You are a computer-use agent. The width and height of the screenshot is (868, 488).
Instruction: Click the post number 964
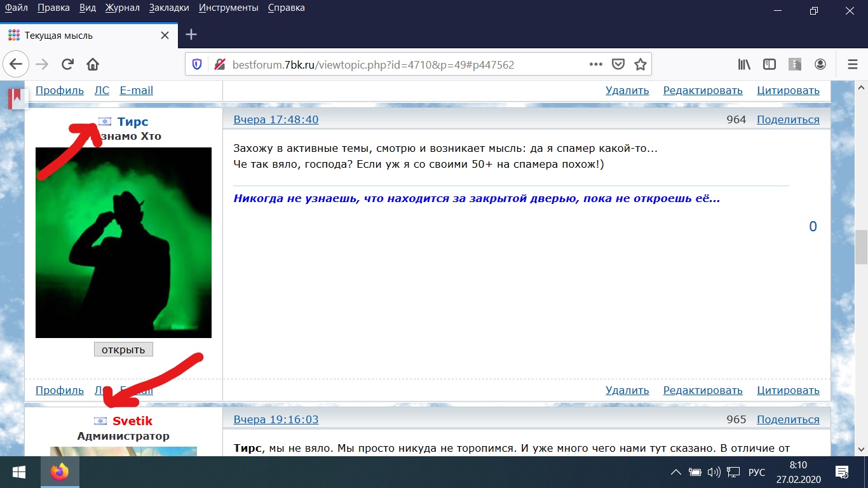[736, 119]
